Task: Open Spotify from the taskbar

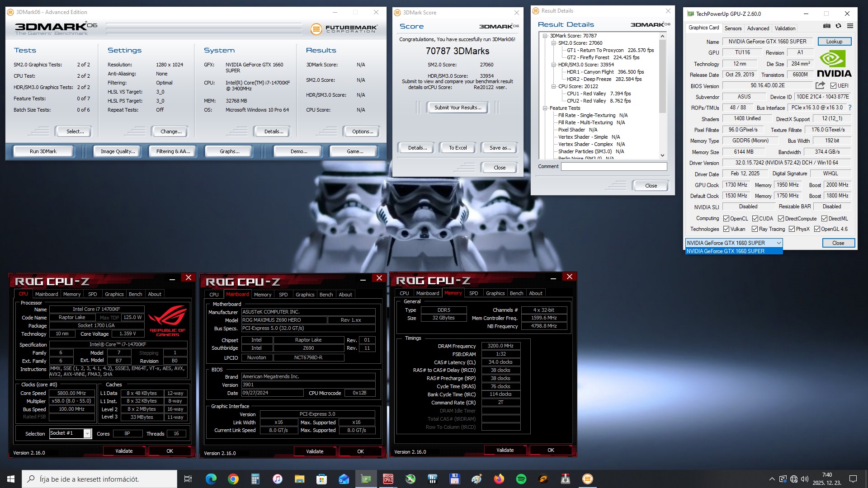Action: pyautogui.click(x=521, y=479)
